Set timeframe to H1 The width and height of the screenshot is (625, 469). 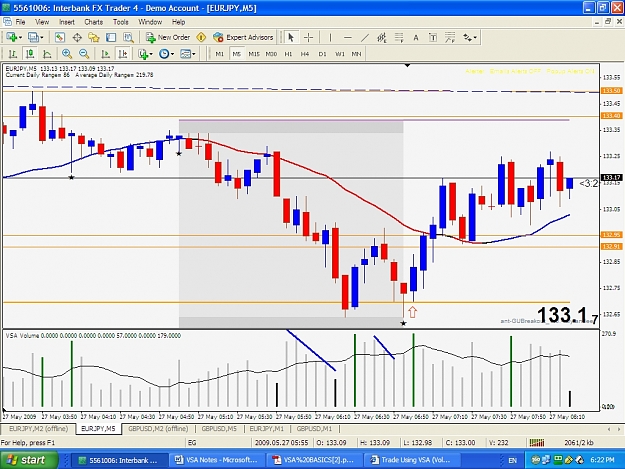[288, 54]
